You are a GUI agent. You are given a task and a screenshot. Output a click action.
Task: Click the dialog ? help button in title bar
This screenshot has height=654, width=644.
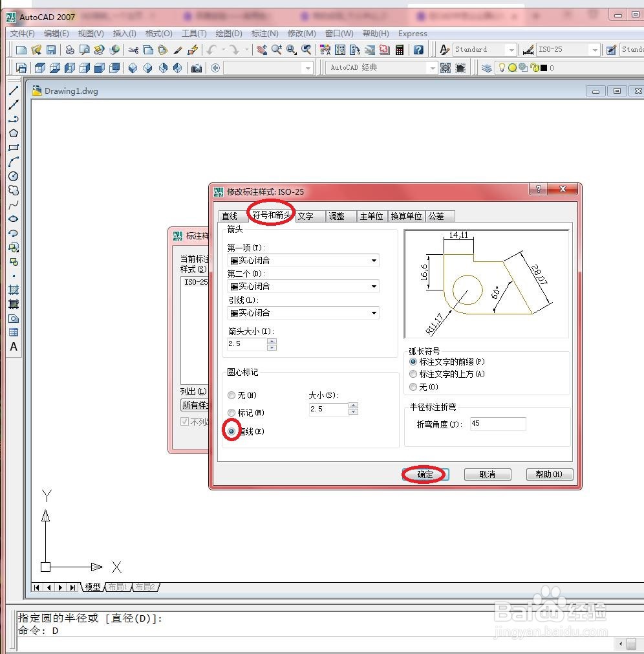tap(539, 189)
